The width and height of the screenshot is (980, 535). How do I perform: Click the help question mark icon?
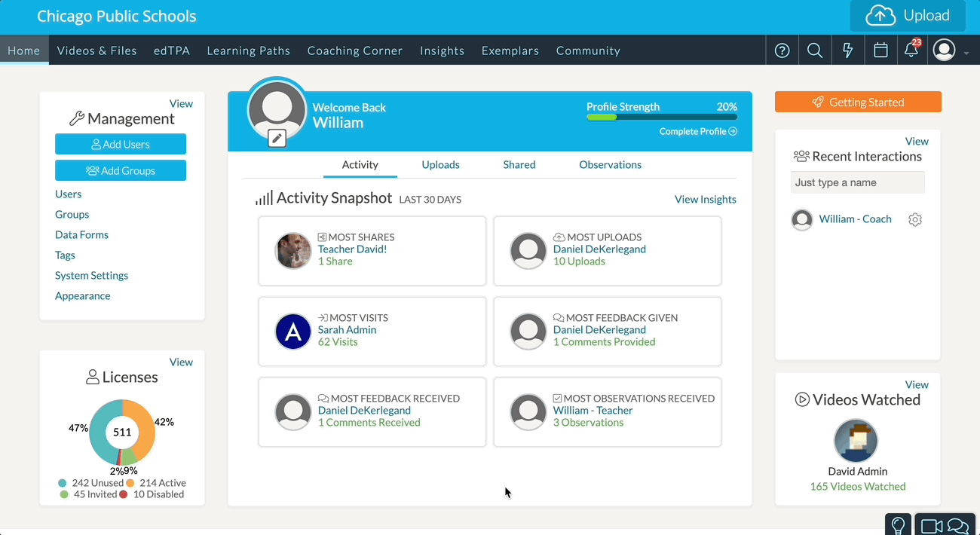[x=782, y=50]
